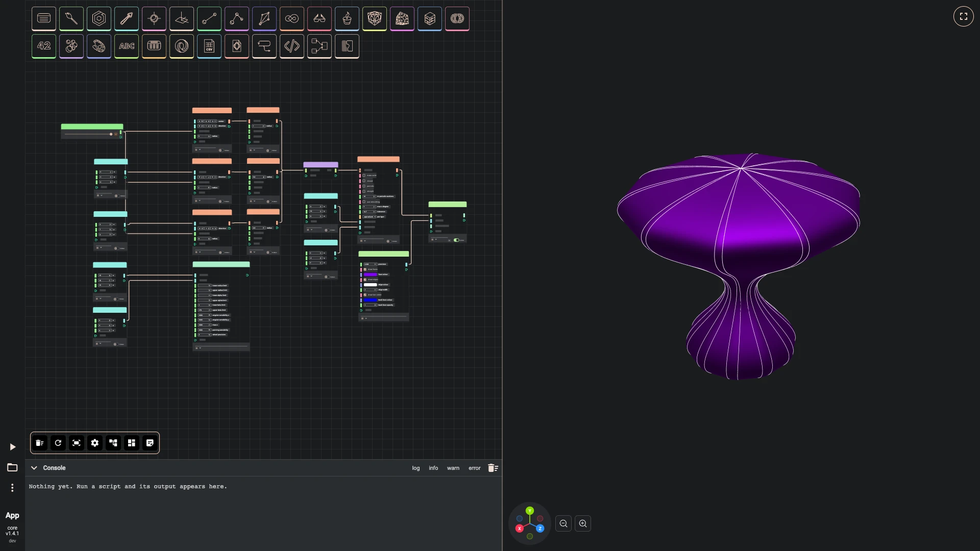Viewport: 980px width, 551px height.
Task: Uncheck the 'draw edges' checkbox
Action: click(x=365, y=280)
